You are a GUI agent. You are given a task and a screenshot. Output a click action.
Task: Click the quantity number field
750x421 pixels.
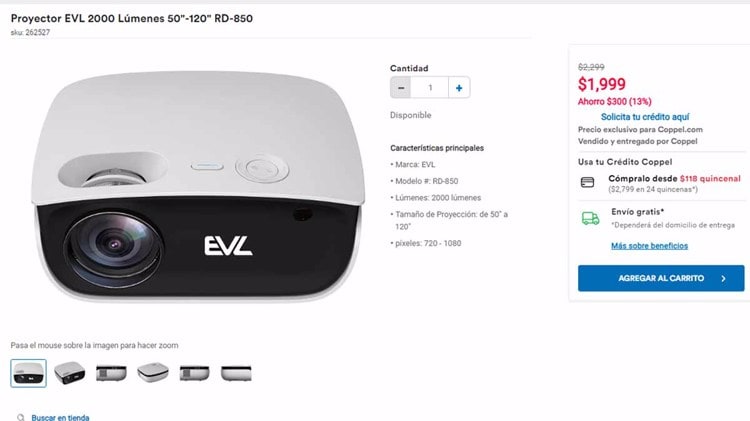coord(430,88)
